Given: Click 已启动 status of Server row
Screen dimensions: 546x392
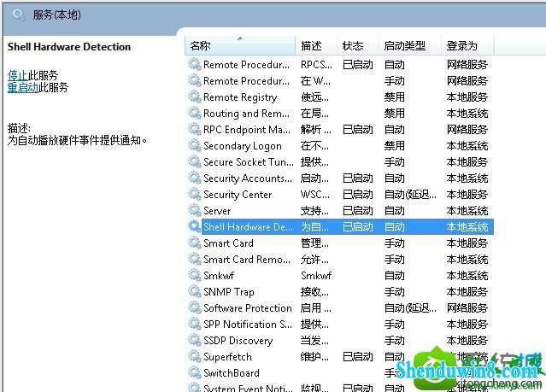Looking at the screenshot, I should pyautogui.click(x=358, y=211).
